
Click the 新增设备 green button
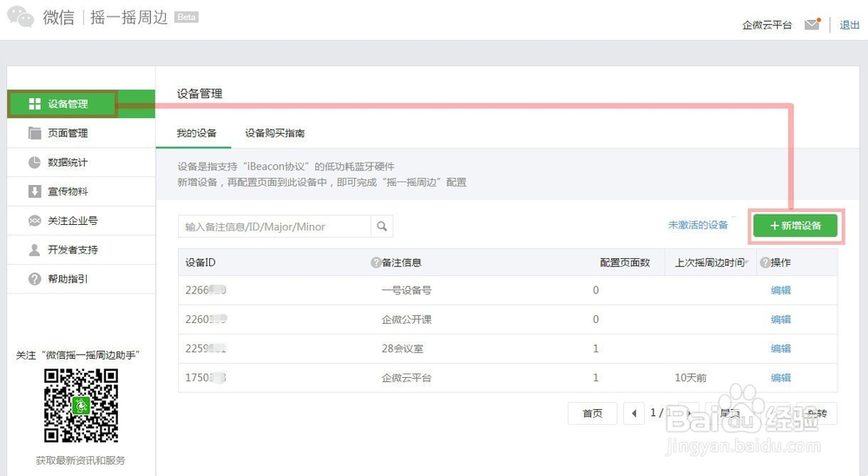point(794,226)
